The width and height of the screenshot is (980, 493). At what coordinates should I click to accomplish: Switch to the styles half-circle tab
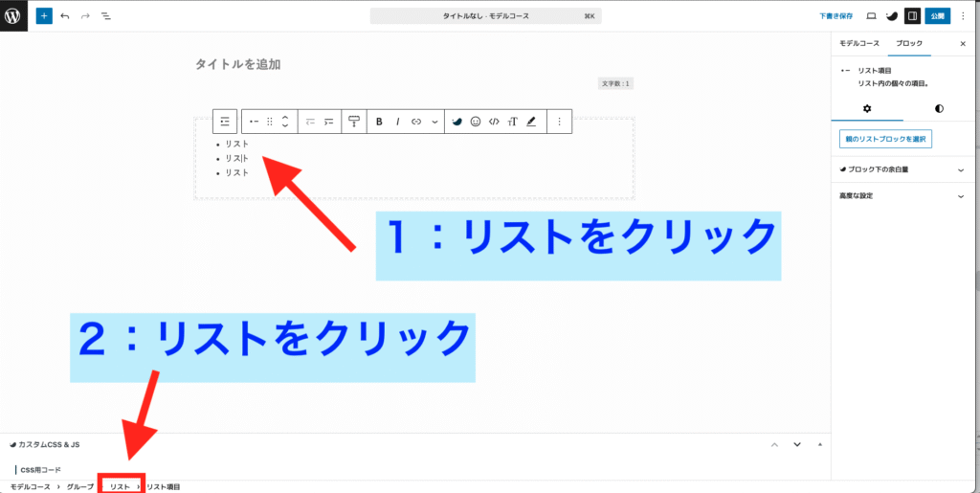tap(938, 109)
